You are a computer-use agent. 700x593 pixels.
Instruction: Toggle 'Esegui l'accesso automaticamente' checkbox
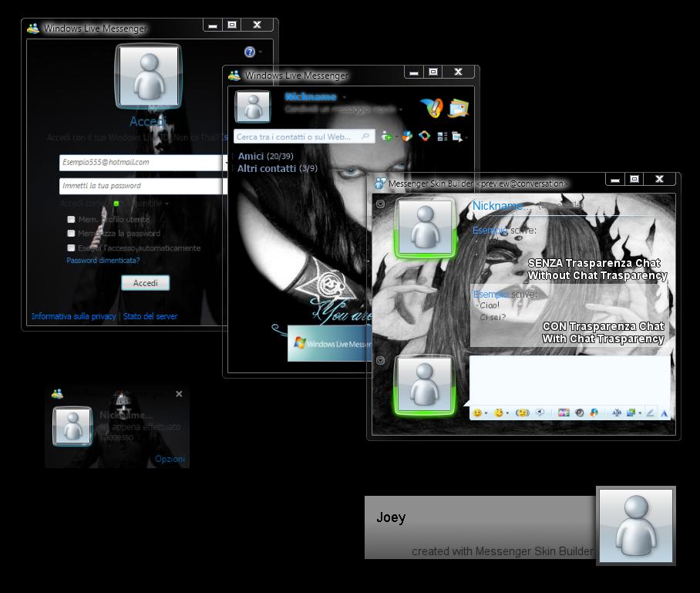click(71, 248)
